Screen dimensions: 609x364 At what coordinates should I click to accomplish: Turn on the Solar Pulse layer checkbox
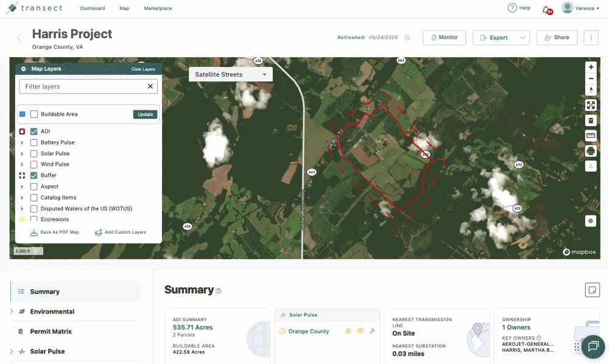coord(34,153)
